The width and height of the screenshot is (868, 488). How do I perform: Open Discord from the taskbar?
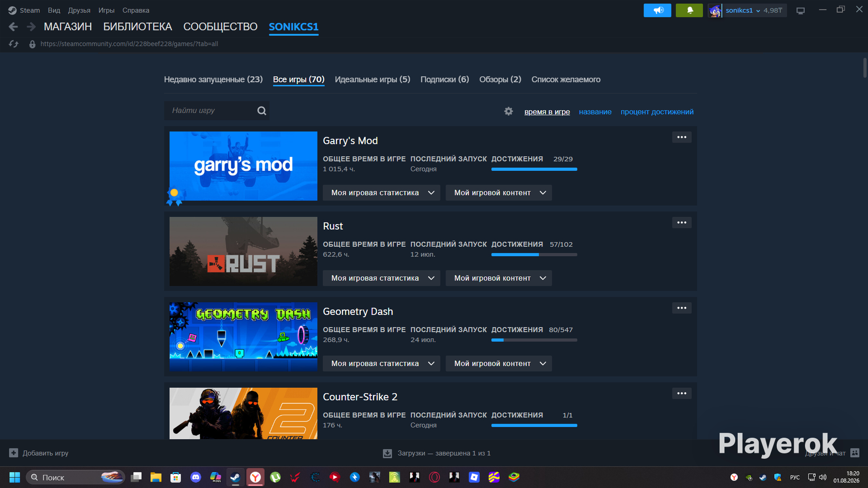(196, 477)
